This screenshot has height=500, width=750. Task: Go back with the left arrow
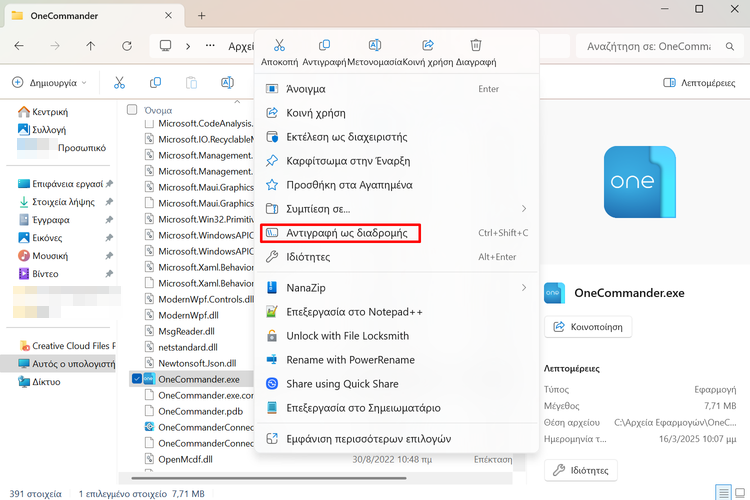click(x=19, y=46)
